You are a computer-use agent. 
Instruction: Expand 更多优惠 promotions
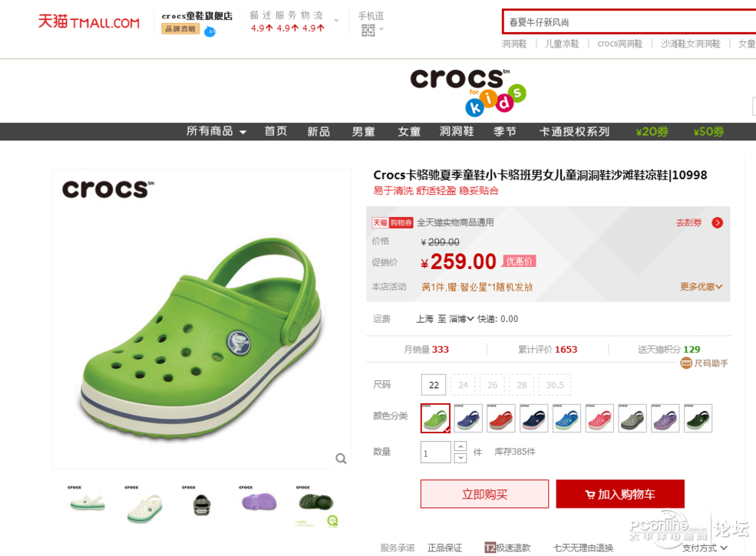[701, 287]
